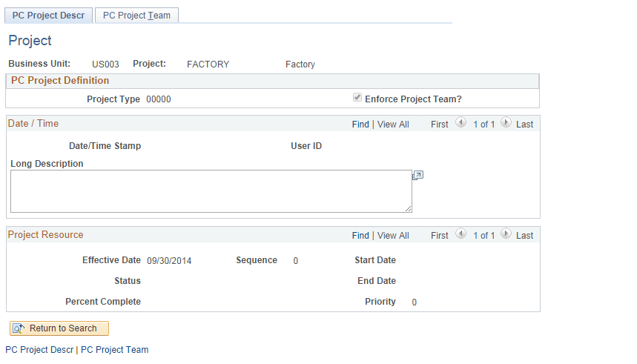Click previous row arrow in Date / Time

click(x=461, y=123)
